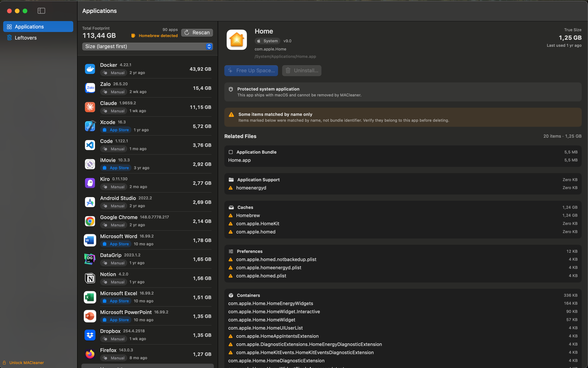Select the Xcode 5,72 GB row

click(x=148, y=126)
